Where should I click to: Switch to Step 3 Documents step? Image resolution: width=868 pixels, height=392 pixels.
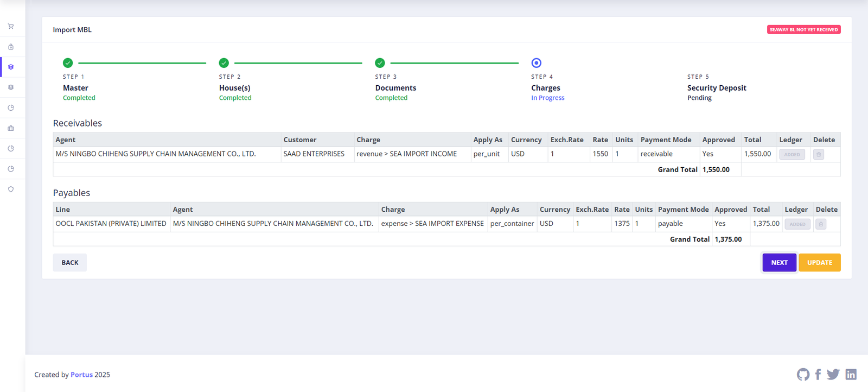pos(380,63)
